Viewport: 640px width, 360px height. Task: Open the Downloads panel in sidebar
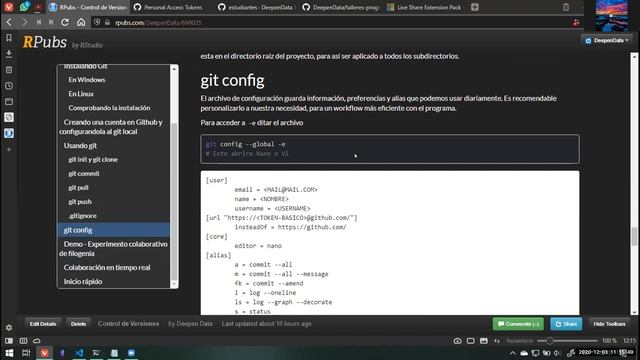(9, 54)
